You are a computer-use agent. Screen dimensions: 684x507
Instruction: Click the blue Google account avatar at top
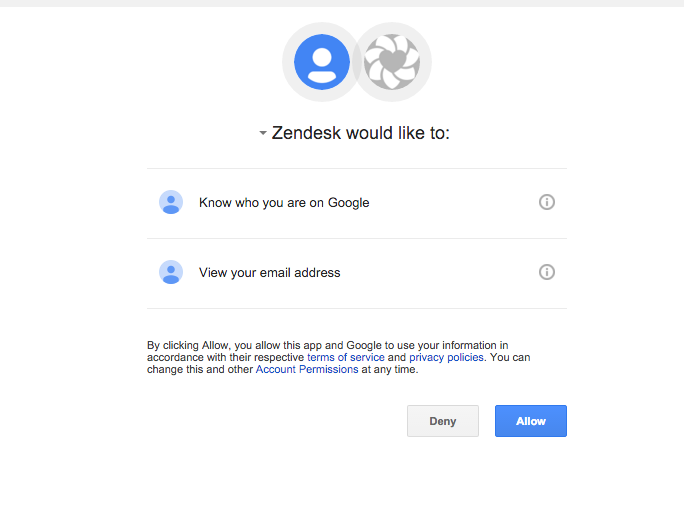pyautogui.click(x=321, y=62)
